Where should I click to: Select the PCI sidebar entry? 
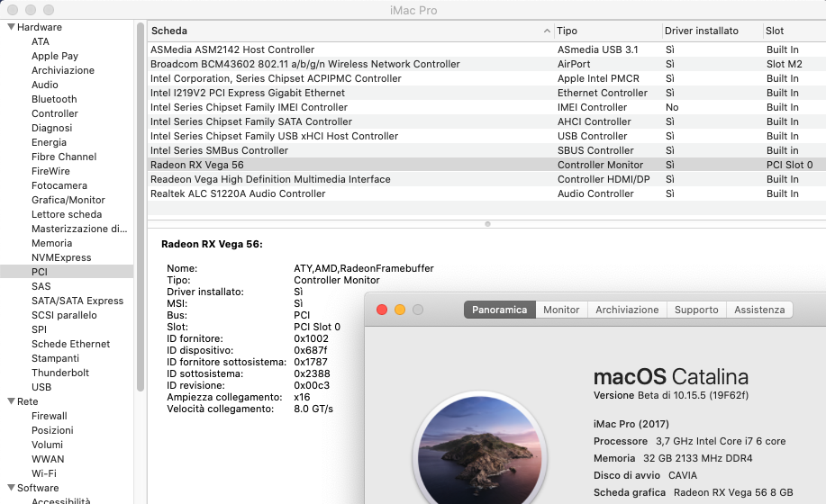(67, 272)
